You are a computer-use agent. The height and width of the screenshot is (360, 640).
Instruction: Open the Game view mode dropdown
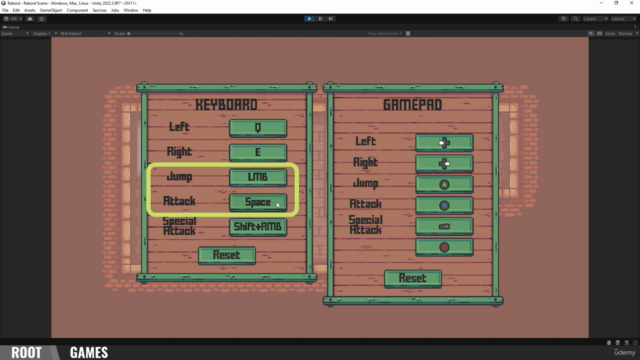[15, 33]
